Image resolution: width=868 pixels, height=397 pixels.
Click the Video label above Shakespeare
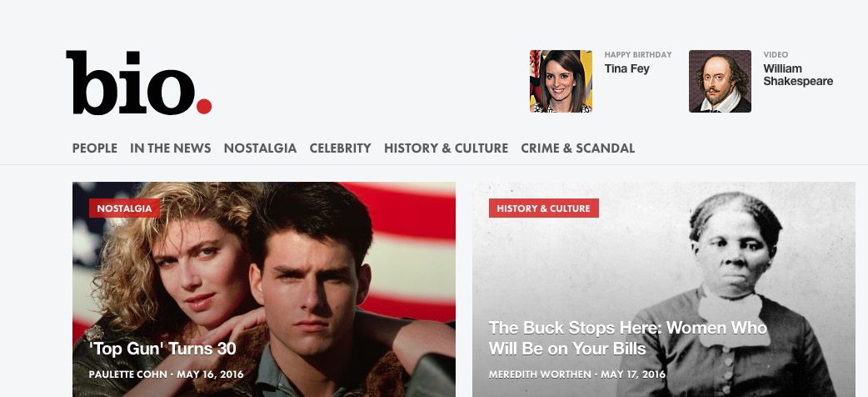(776, 54)
